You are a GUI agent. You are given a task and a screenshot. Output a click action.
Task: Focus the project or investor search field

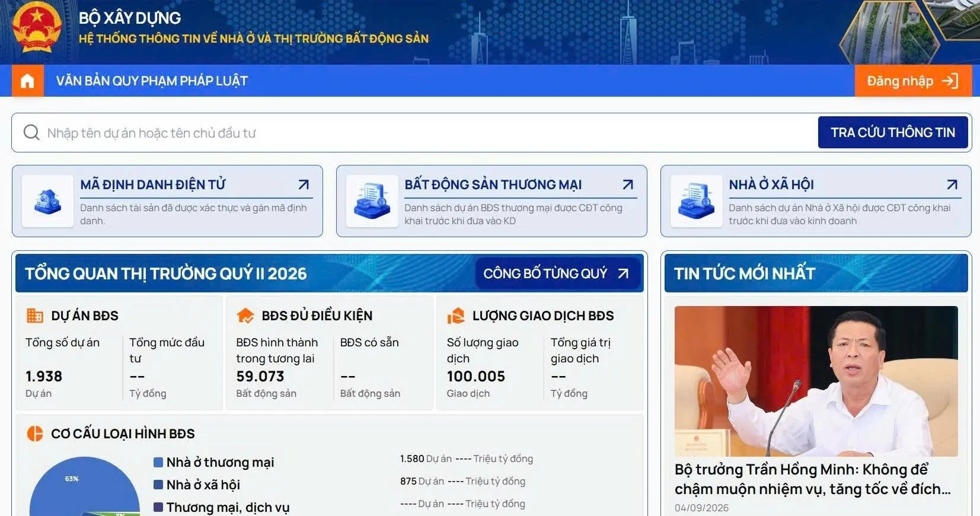pyautogui.click(x=415, y=133)
